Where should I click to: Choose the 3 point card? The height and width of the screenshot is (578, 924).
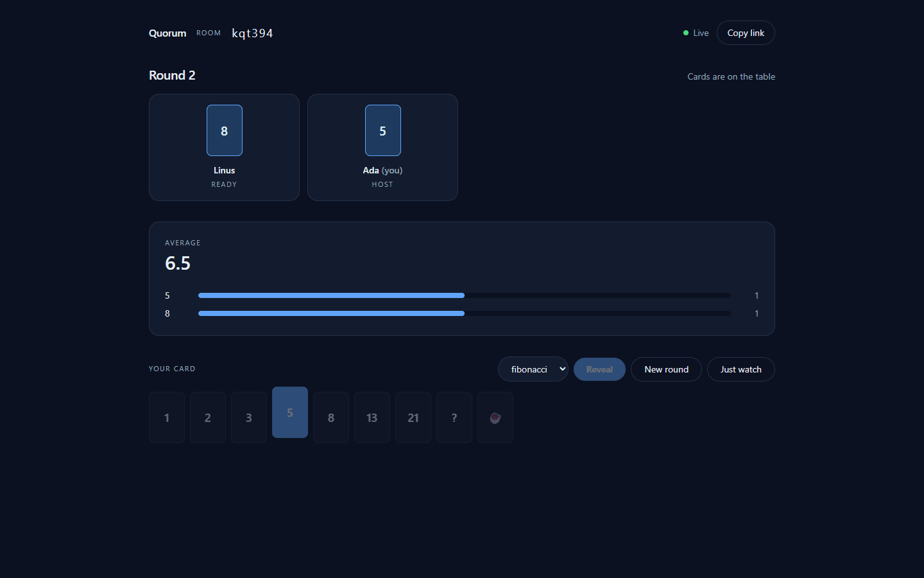click(x=249, y=417)
